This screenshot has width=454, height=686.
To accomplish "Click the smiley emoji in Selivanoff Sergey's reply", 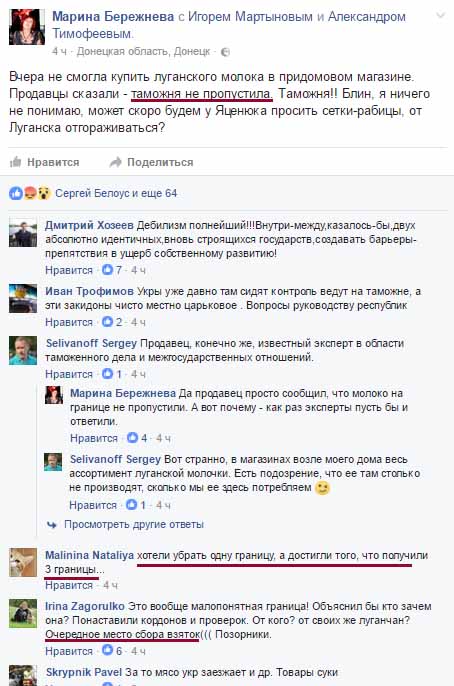I will (x=323, y=488).
